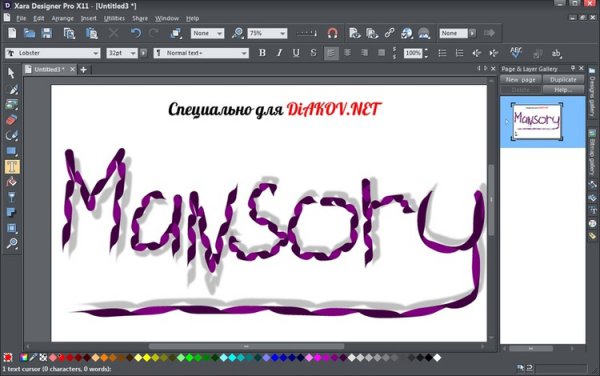Viewport: 600px width, 376px height.
Task: Select the Freehand and Brush drawing tool
Action: pos(12,89)
